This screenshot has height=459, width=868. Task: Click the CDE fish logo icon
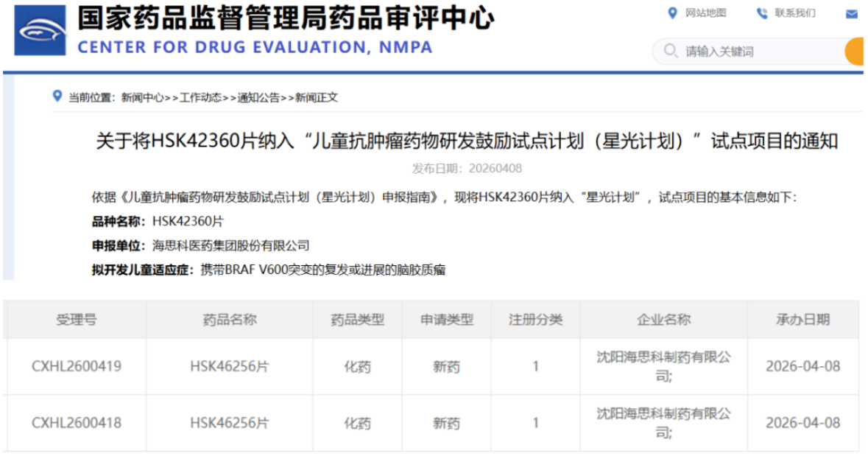click(x=41, y=32)
